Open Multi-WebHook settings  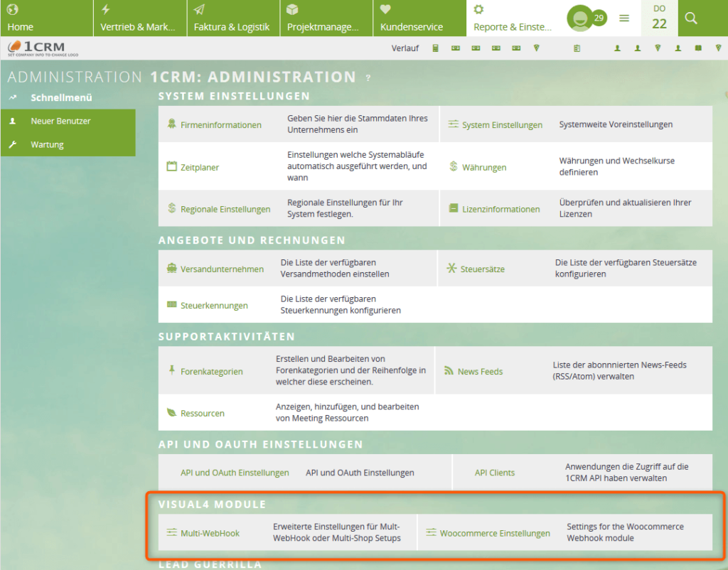tap(210, 532)
